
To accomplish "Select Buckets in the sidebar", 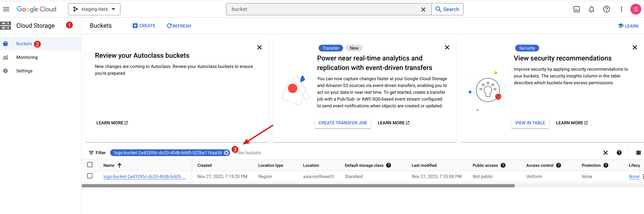I will point(24,44).
